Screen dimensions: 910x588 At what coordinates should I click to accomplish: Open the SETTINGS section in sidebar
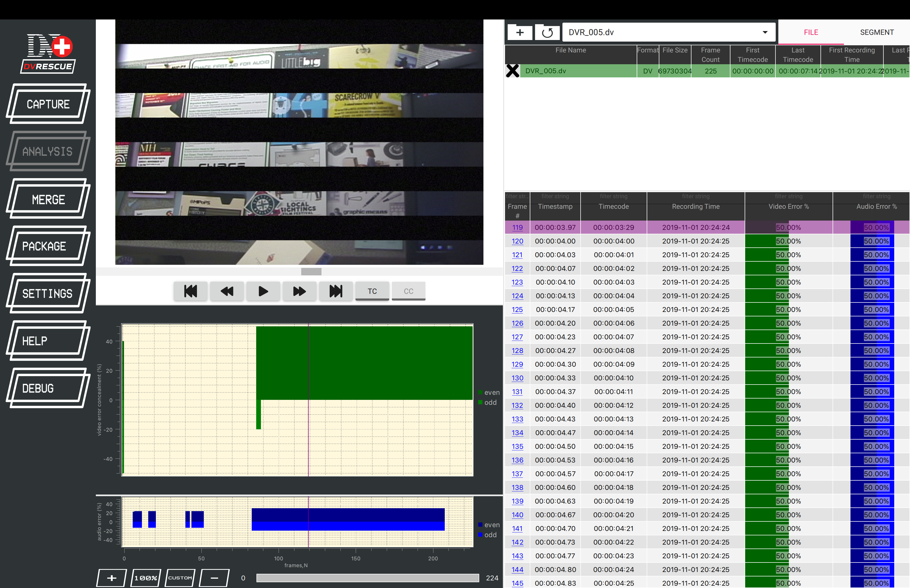pyautogui.click(x=48, y=294)
